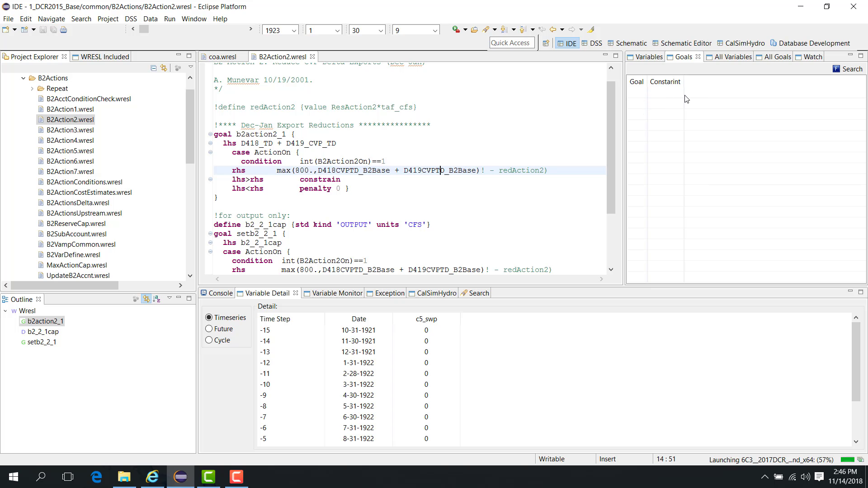Click the Quick Access field
Viewport: 868px width, 488px height.
tap(512, 42)
